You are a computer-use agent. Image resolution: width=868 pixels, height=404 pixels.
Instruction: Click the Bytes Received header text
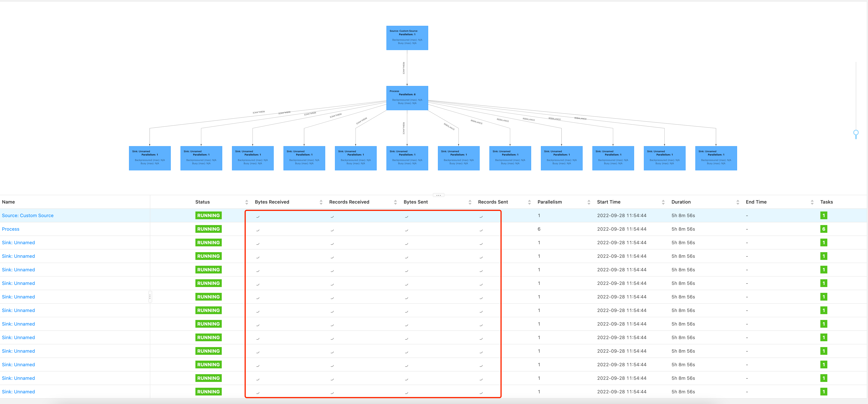[272, 202]
